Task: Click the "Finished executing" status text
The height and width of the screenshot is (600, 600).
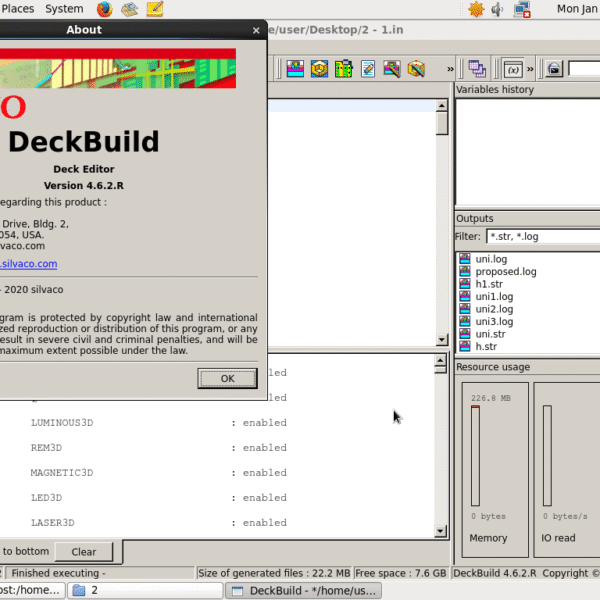Action: point(58,573)
